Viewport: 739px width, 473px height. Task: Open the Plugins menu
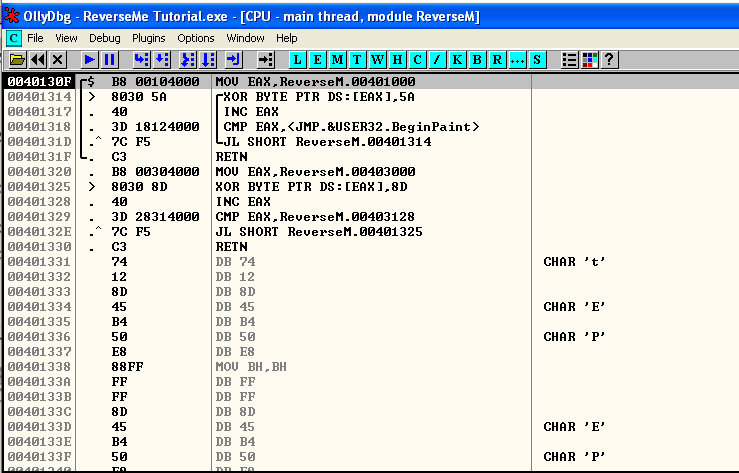click(148, 38)
